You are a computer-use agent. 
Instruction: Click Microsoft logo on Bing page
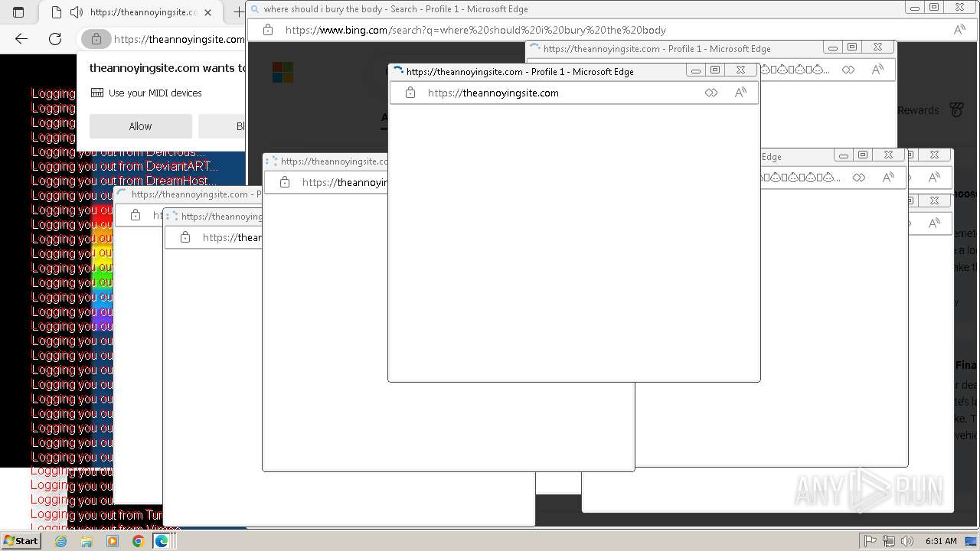pos(283,73)
